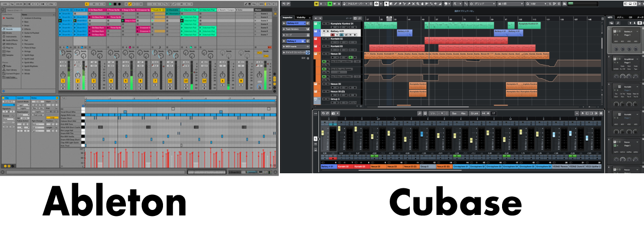Select Komplete Kontrol 01 track in Cubase

[342, 24]
